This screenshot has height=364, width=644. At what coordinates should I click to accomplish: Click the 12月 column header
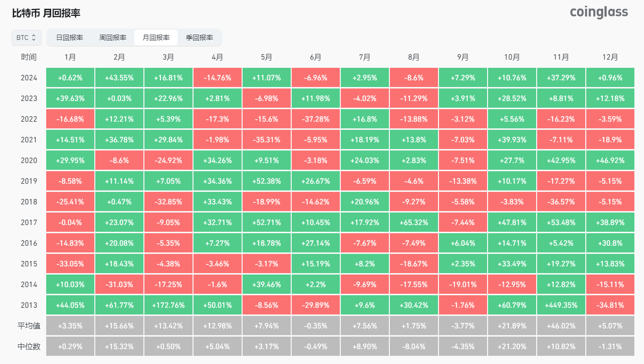(x=610, y=57)
